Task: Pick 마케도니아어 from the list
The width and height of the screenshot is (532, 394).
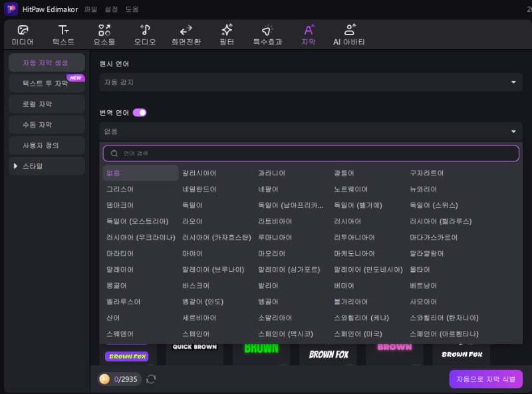Action: (354, 254)
